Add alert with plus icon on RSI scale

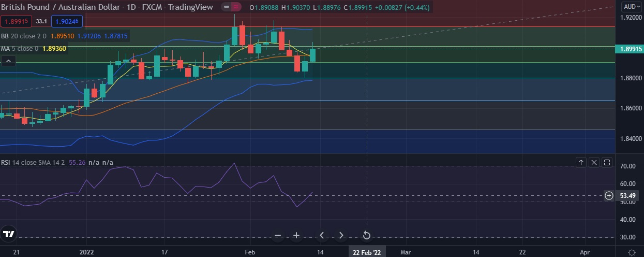[609, 195]
